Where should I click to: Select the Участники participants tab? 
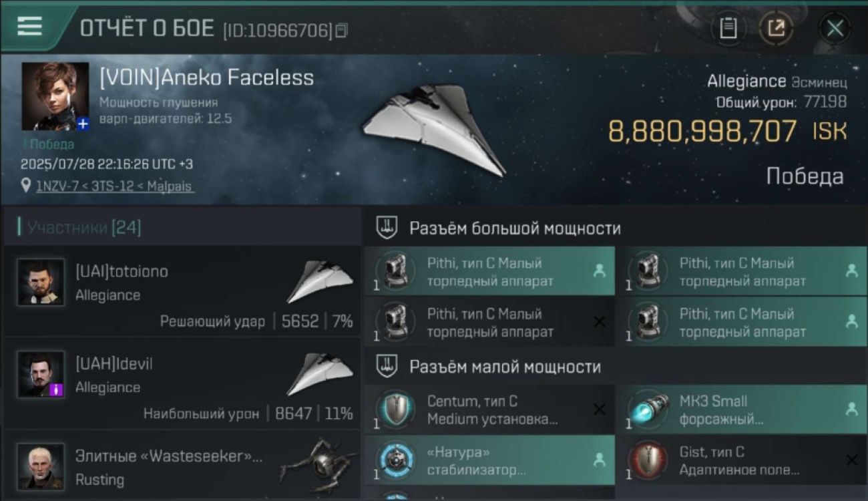point(79,228)
